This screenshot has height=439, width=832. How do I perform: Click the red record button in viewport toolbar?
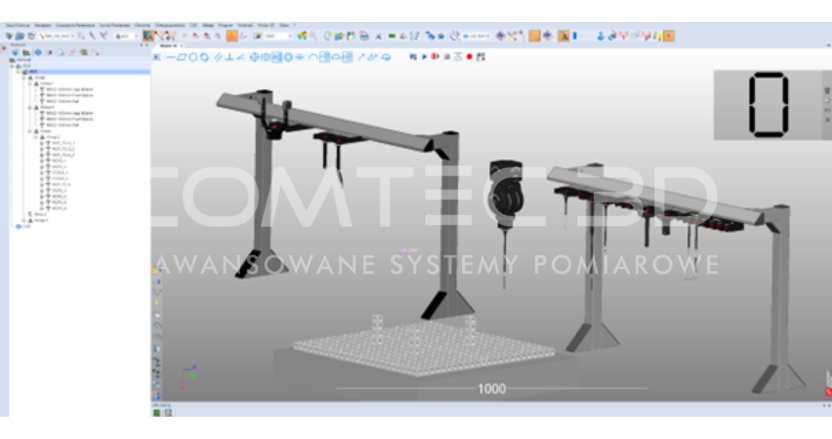(x=468, y=57)
